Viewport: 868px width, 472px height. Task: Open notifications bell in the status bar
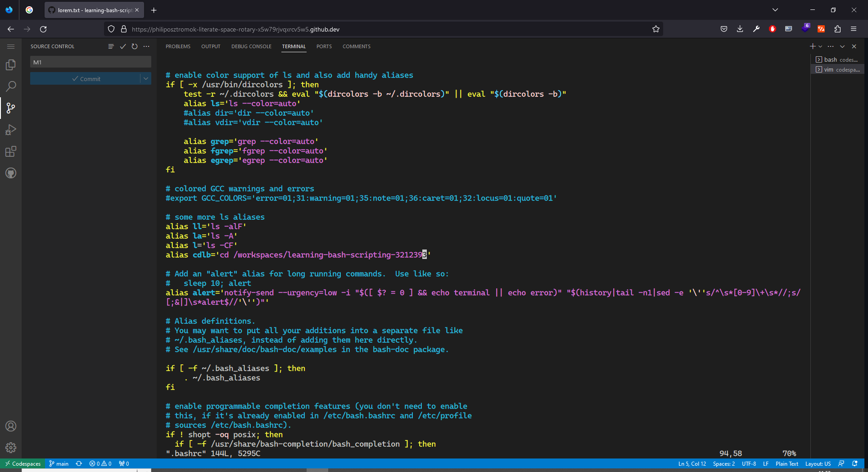855,463
